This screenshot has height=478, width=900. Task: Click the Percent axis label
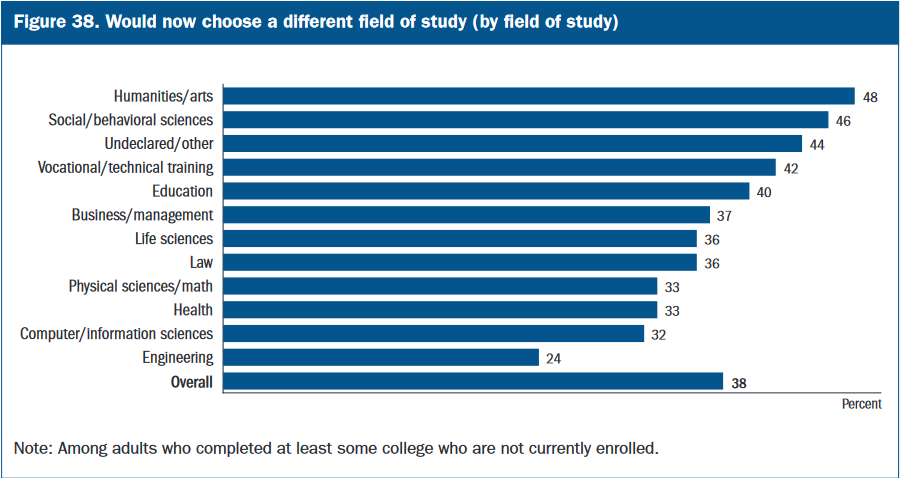point(860,404)
